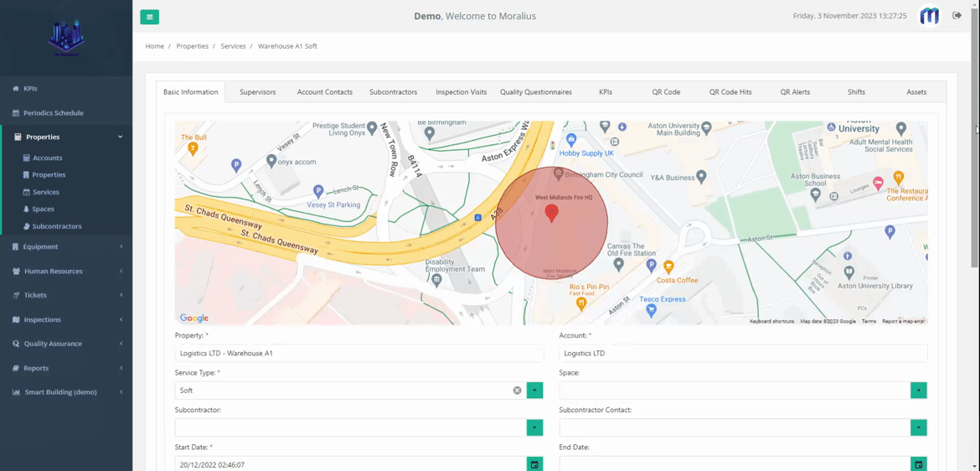Click the Account input field
The width and height of the screenshot is (980, 471).
point(743,354)
